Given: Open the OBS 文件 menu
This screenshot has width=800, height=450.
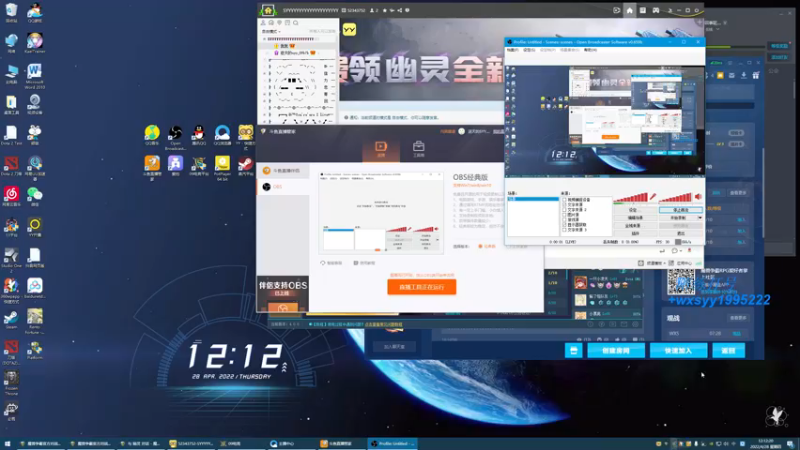Looking at the screenshot, I should tap(512, 50).
